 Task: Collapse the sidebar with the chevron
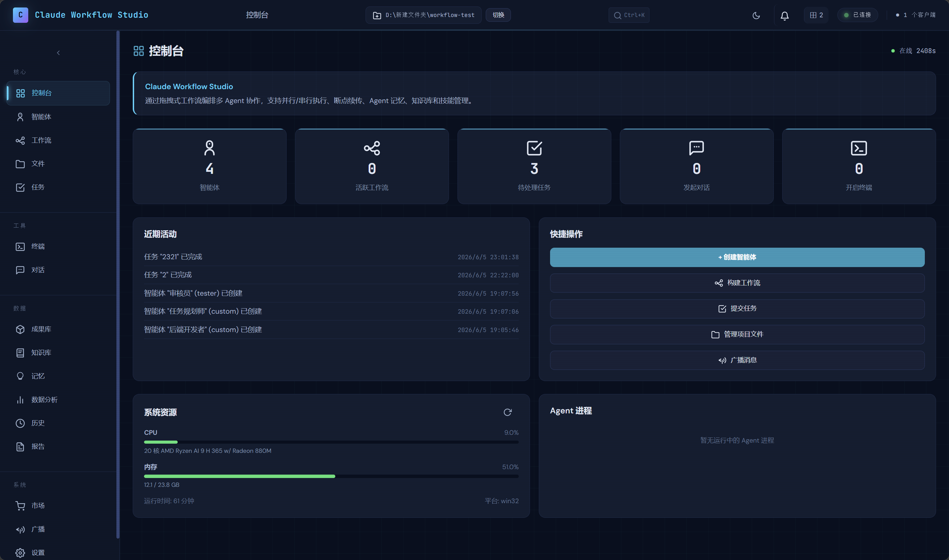tap(58, 53)
